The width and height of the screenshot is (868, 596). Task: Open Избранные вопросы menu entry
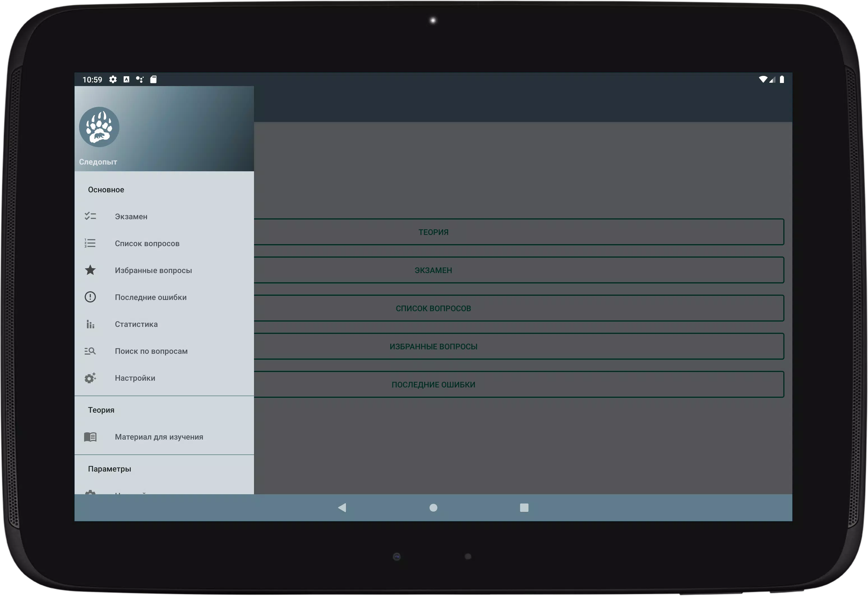(x=164, y=270)
